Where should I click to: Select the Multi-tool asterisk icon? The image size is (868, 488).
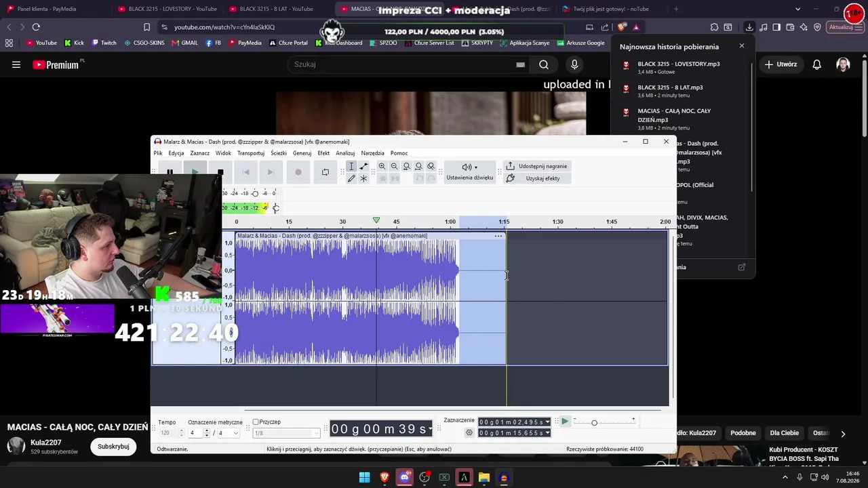point(363,178)
